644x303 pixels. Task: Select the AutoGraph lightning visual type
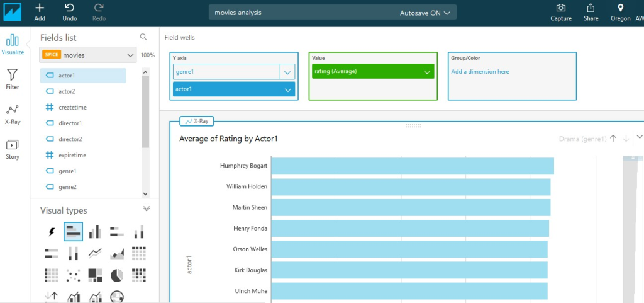(52, 232)
